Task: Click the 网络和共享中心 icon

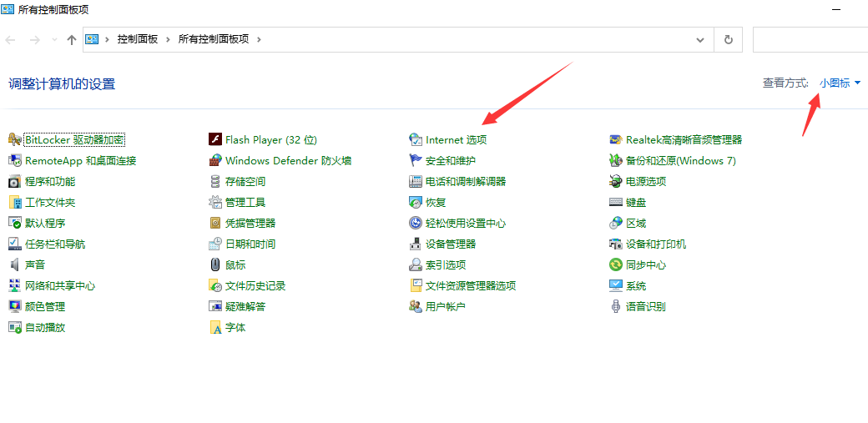Action: [x=15, y=285]
